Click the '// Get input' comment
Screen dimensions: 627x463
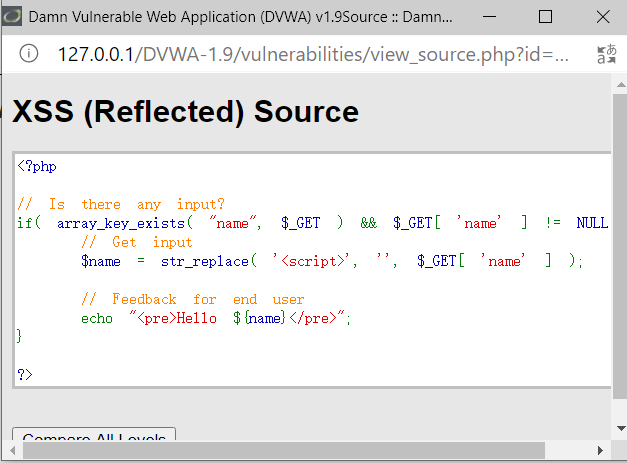tap(137, 242)
